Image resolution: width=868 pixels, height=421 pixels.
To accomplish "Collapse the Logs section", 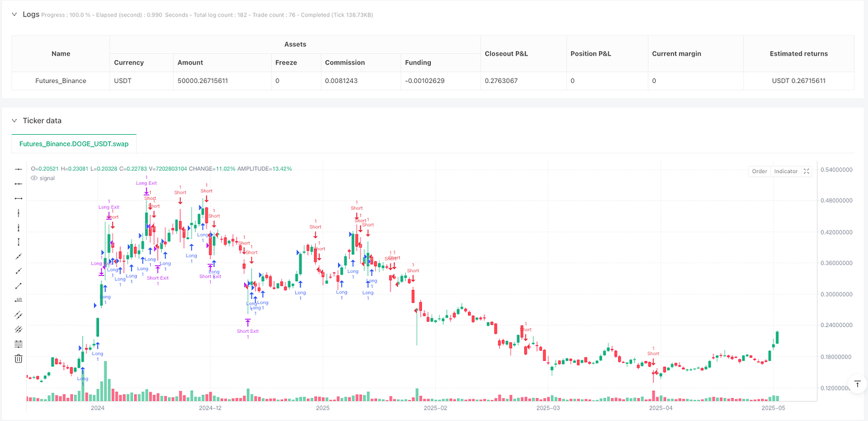I will pyautogui.click(x=14, y=14).
